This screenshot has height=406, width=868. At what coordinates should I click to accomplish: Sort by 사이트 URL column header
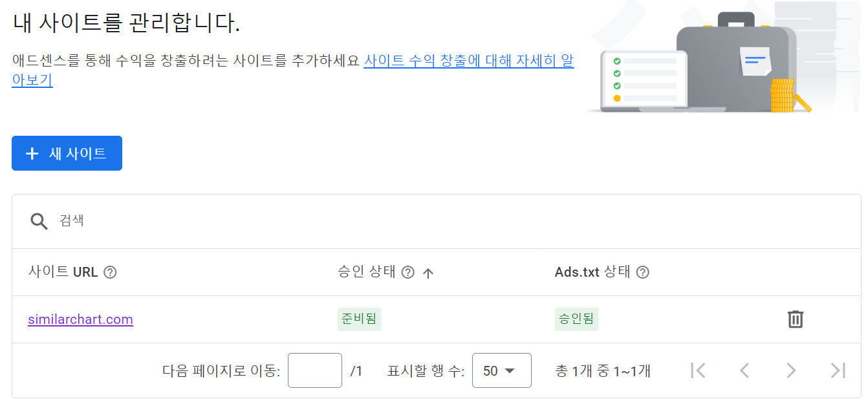63,272
